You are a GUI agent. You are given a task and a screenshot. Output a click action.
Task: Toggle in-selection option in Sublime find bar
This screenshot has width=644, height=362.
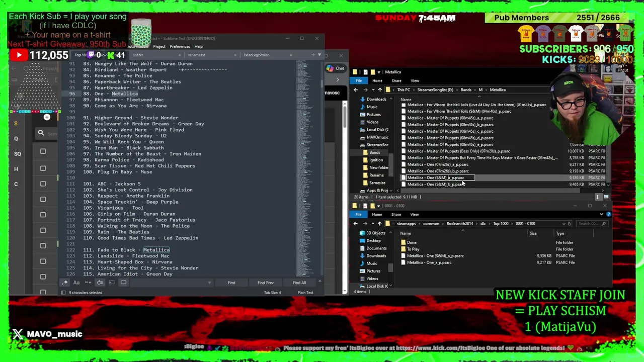(x=112, y=283)
